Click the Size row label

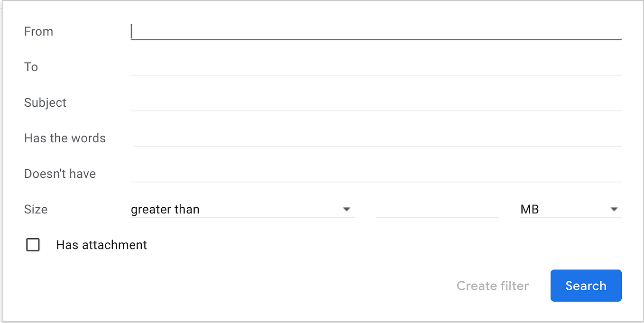click(36, 209)
